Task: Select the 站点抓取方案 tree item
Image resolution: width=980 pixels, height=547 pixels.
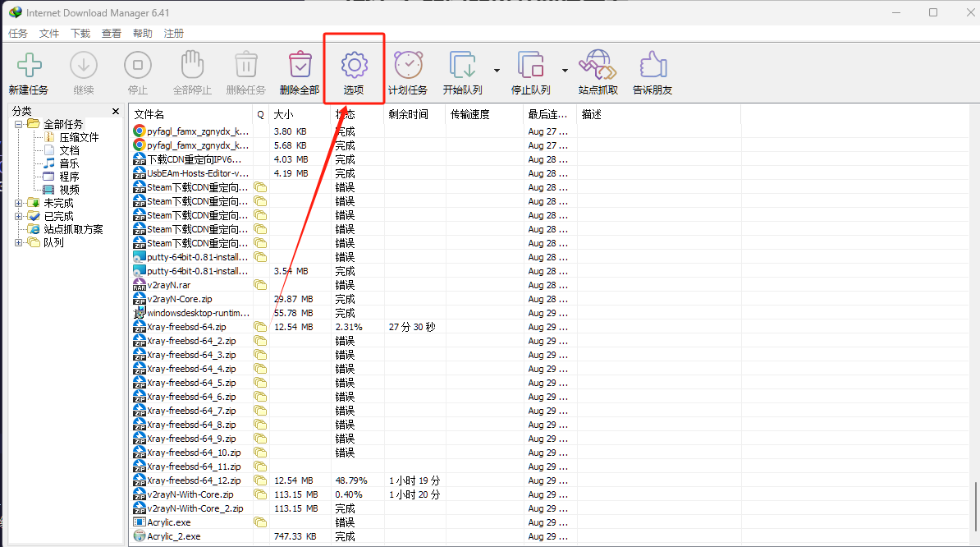Action: click(73, 229)
